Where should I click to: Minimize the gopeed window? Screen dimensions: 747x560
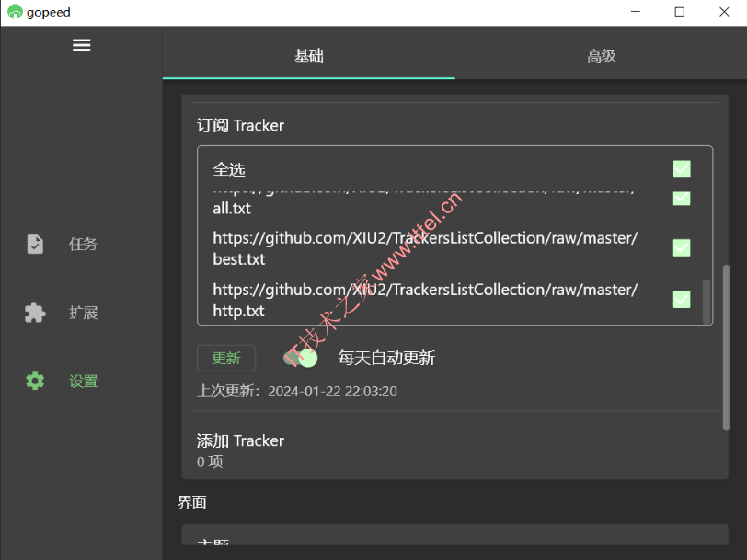pos(636,12)
